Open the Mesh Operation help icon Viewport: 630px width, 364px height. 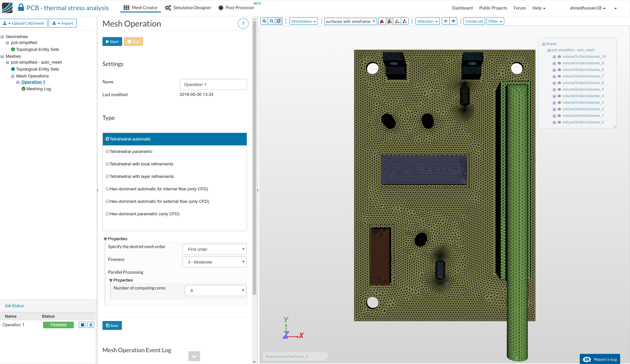[x=243, y=24]
